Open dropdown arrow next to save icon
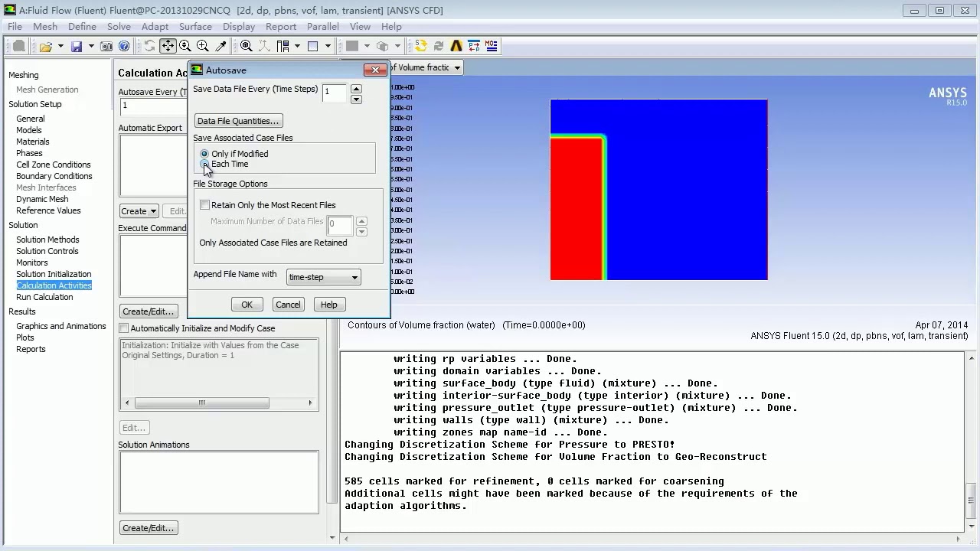The image size is (980, 551). [91, 46]
